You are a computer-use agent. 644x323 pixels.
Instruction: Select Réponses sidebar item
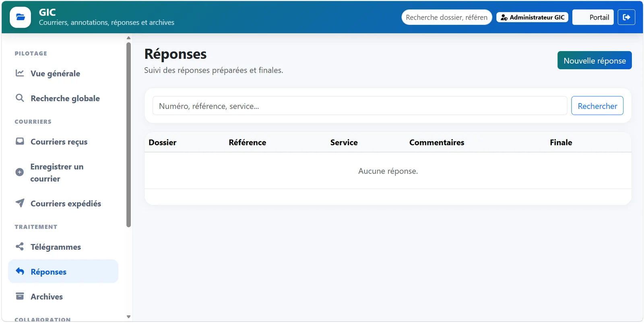click(x=63, y=271)
